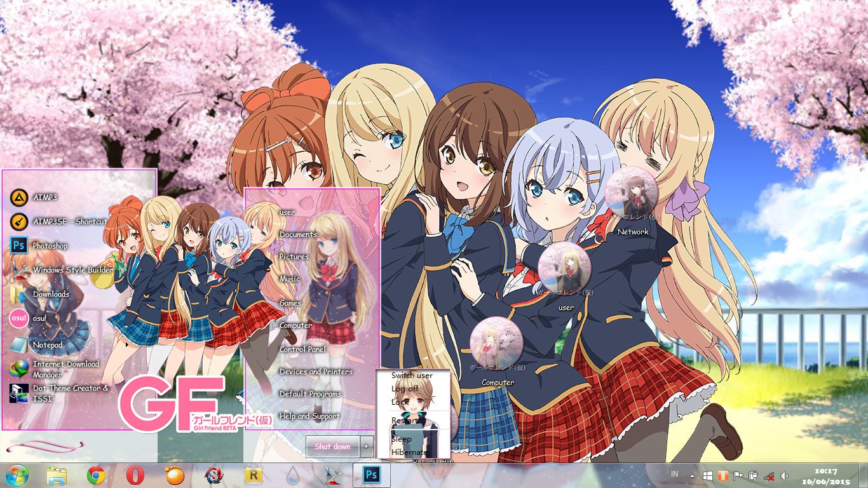Image resolution: width=868 pixels, height=488 pixels.
Task: Open Dot Theme Creator & ISSI
Action: (x=59, y=393)
